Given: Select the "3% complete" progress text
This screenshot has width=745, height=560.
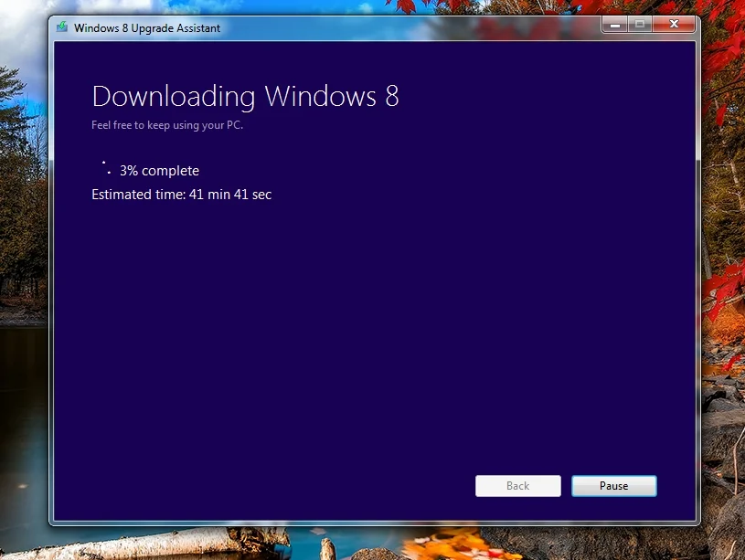Looking at the screenshot, I should click(x=159, y=171).
